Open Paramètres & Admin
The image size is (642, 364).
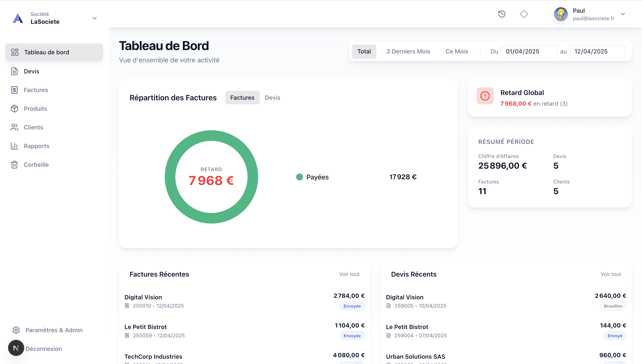click(x=54, y=330)
